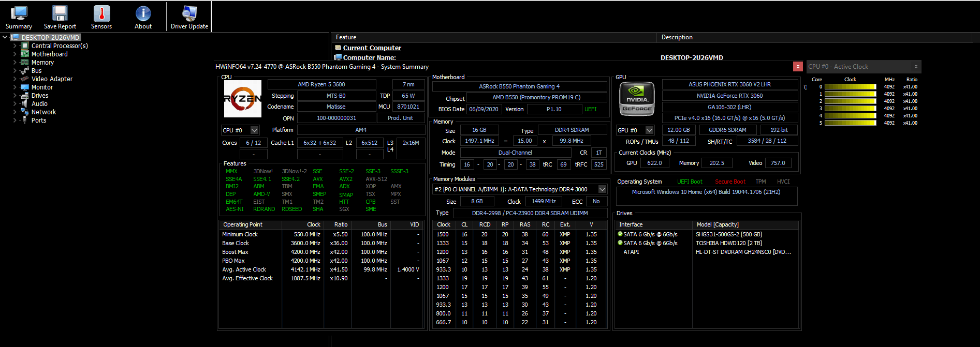Click the ASRock B550 Phantom Gaming 4 field
The width and height of the screenshot is (980, 347).
point(519,86)
